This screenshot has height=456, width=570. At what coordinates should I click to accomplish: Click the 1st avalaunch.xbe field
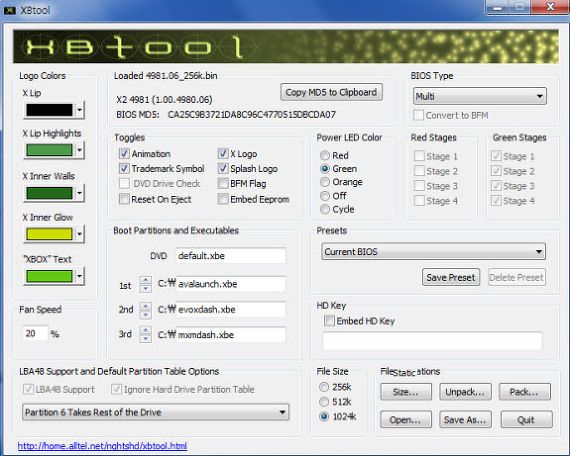click(x=230, y=284)
